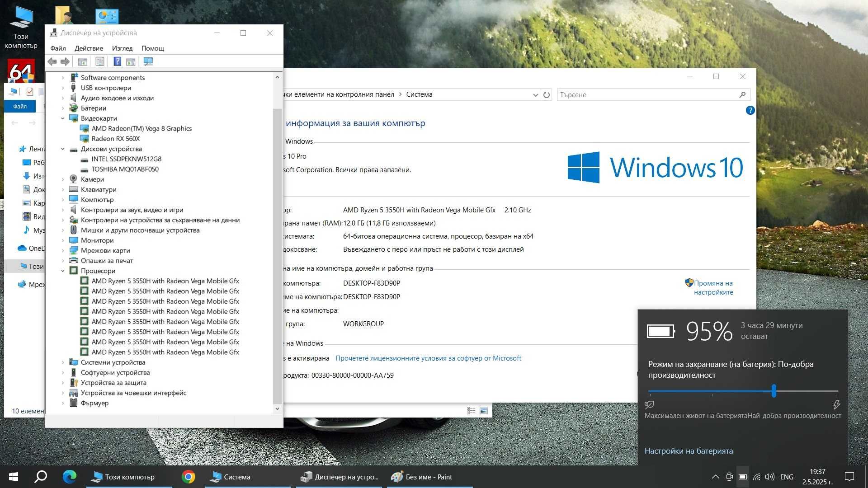Click the battery saver leaf icon in flyout
The image size is (868, 488).
[x=650, y=404]
